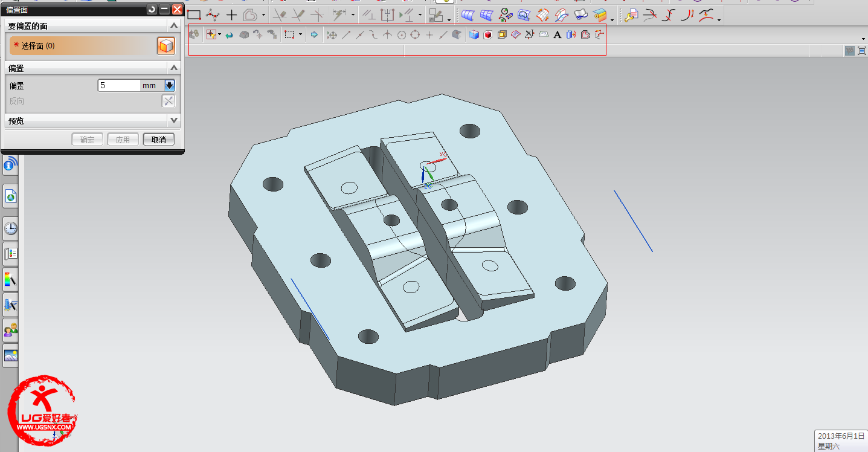Open the Roles sidebar people icon
The height and width of the screenshot is (452, 868).
click(x=11, y=329)
